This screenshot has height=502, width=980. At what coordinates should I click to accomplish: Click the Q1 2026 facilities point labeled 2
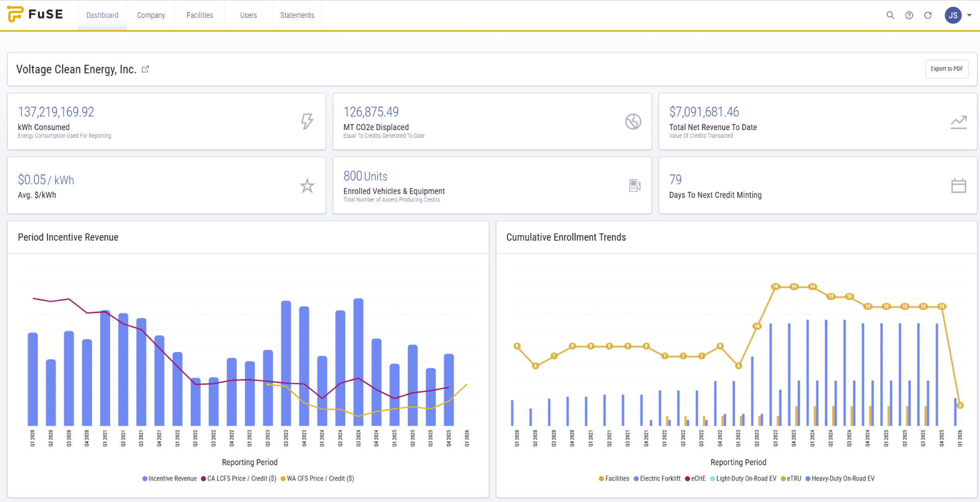960,406
